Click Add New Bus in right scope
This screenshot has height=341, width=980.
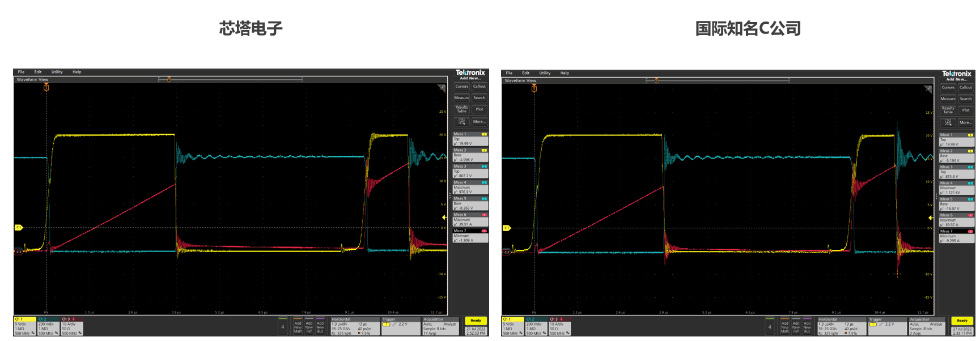[807, 326]
